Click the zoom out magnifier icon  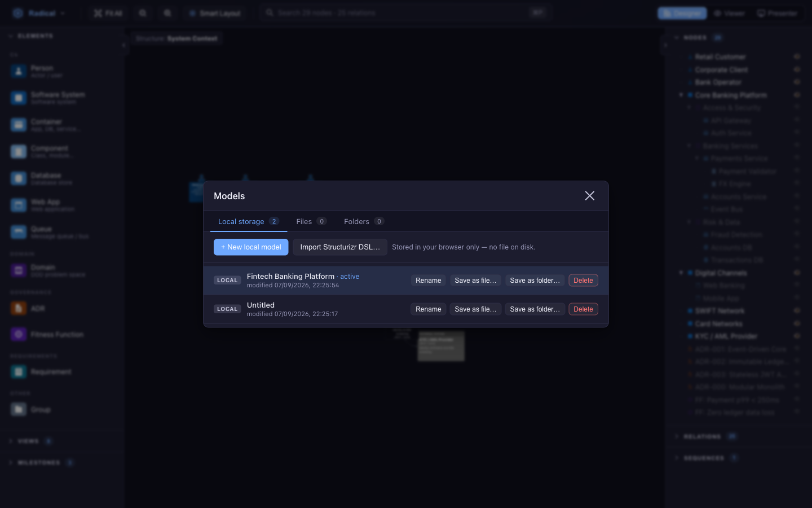(x=143, y=13)
